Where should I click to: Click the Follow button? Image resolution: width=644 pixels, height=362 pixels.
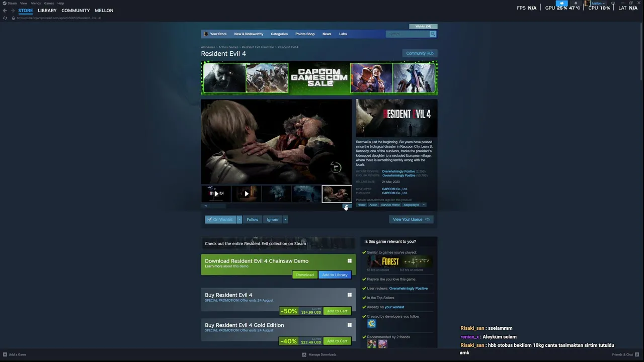(252, 219)
